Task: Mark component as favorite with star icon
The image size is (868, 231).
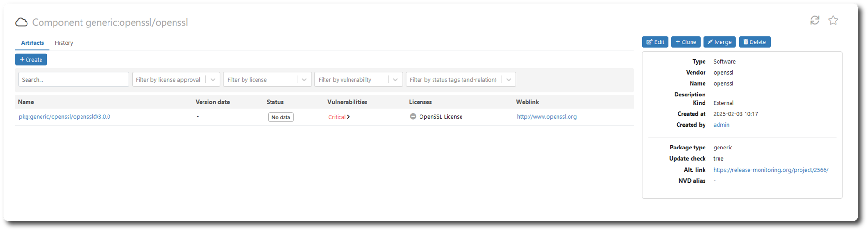Action: click(x=833, y=20)
